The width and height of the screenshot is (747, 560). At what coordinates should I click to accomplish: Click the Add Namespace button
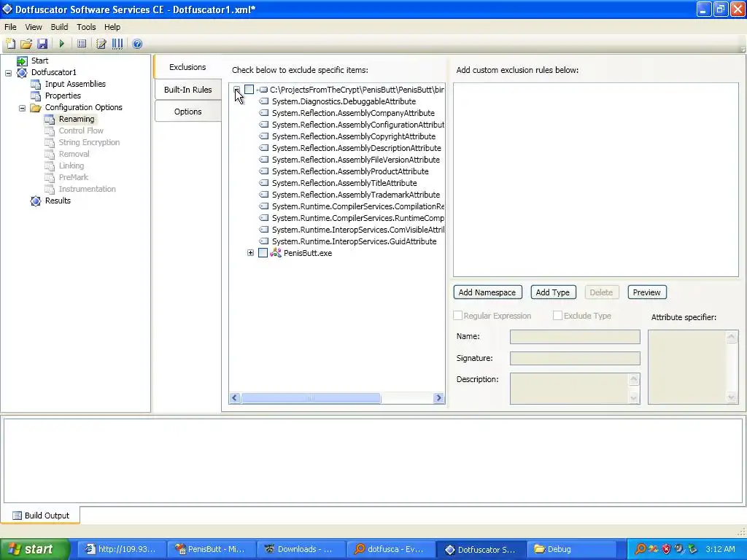[x=487, y=292]
